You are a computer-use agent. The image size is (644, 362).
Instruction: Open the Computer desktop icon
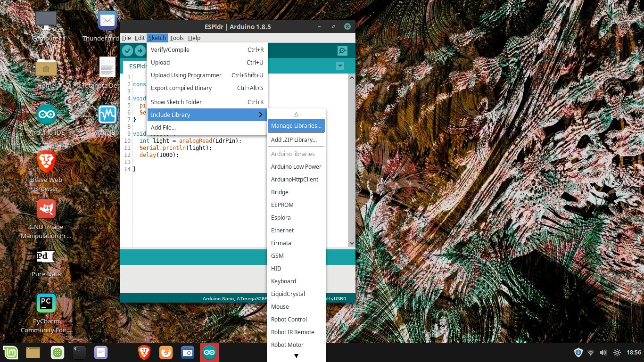point(46,20)
